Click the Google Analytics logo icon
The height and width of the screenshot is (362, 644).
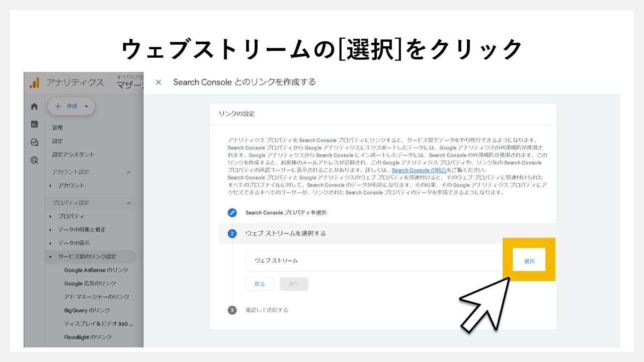click(33, 81)
